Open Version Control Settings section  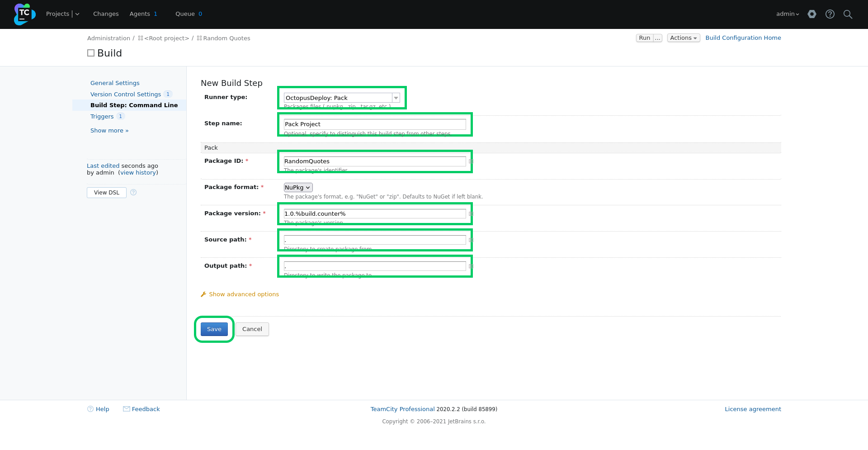click(x=126, y=94)
